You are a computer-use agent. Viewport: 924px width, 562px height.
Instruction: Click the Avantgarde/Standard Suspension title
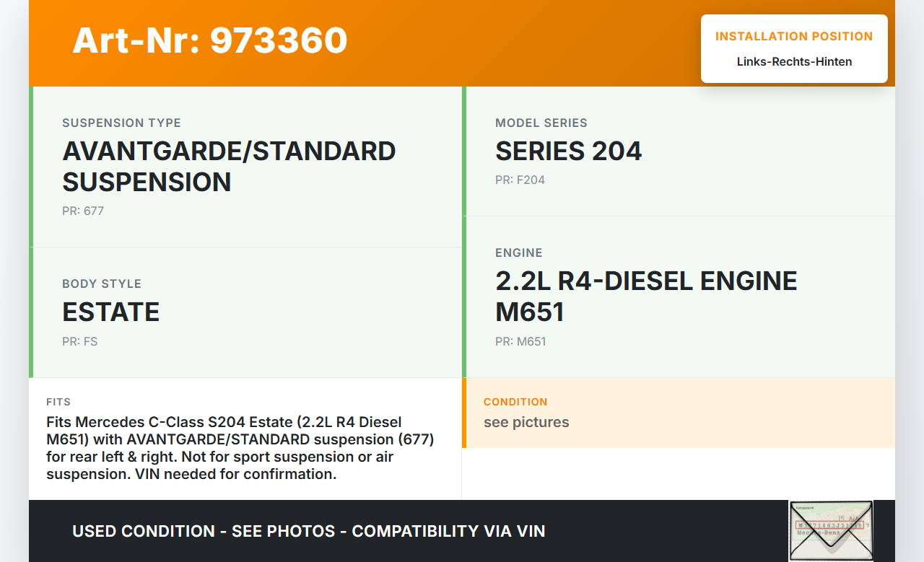(229, 167)
